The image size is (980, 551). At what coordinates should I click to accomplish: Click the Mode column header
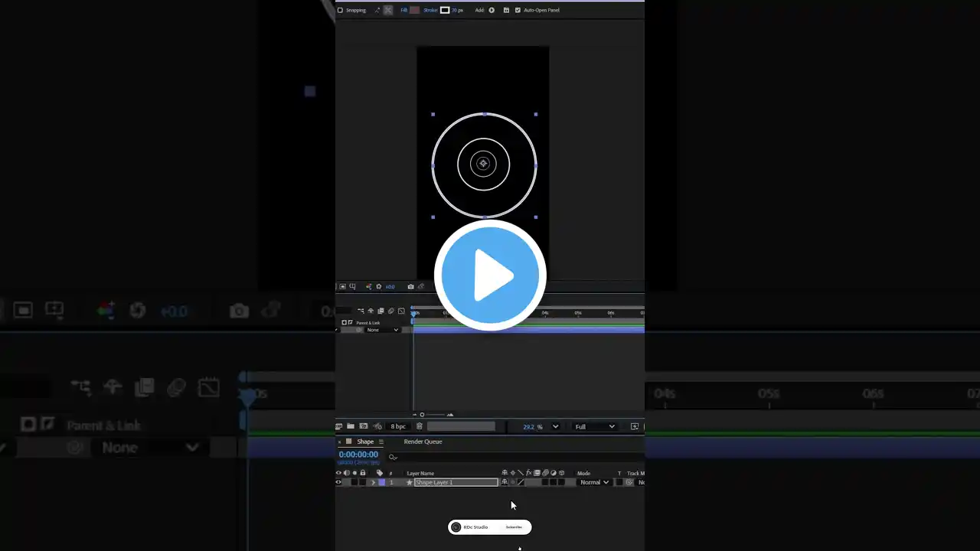tap(583, 473)
